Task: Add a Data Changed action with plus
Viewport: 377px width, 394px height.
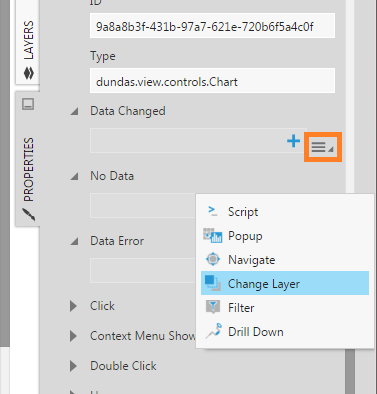Action: 293,141
